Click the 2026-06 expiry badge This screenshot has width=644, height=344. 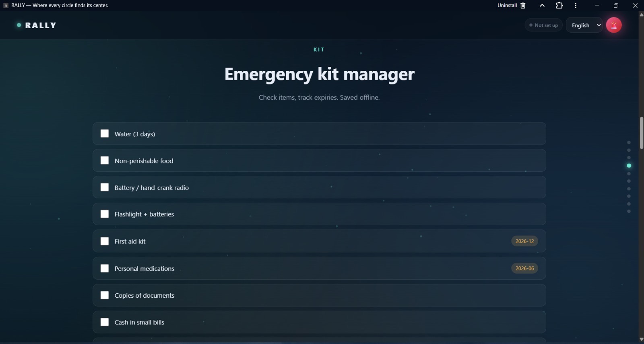(525, 268)
